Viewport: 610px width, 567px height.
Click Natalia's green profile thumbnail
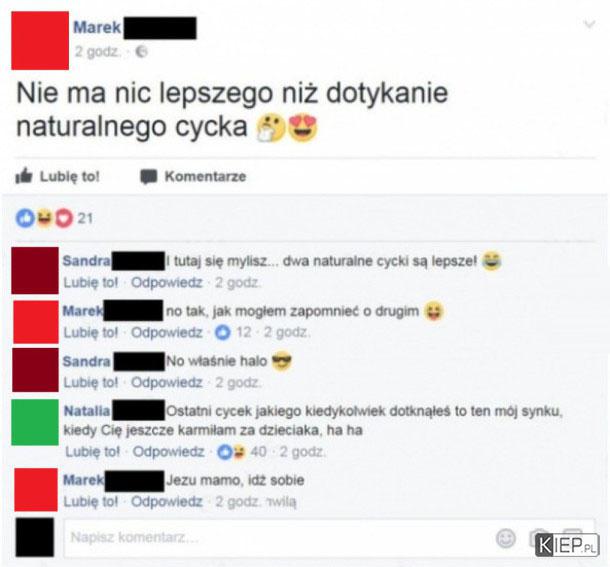[x=35, y=422]
